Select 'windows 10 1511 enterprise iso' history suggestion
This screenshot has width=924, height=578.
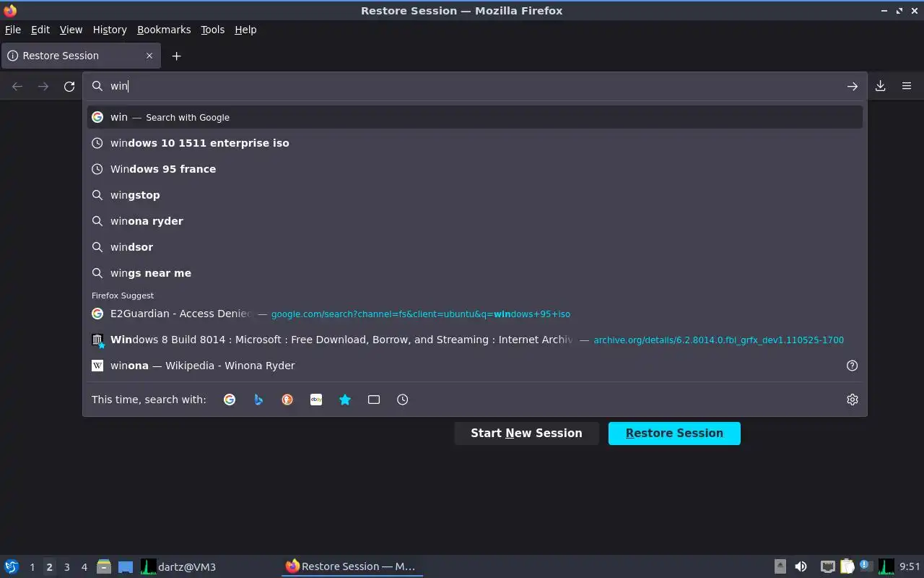475,143
